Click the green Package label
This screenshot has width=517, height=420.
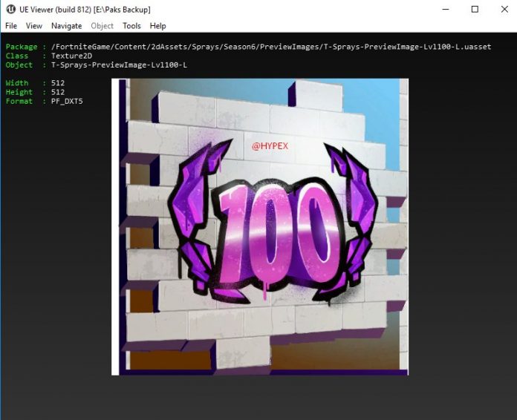(x=22, y=47)
